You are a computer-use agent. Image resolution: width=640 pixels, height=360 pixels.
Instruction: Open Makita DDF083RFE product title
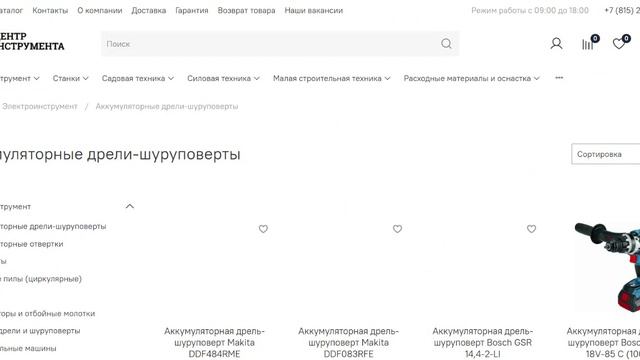point(348,342)
